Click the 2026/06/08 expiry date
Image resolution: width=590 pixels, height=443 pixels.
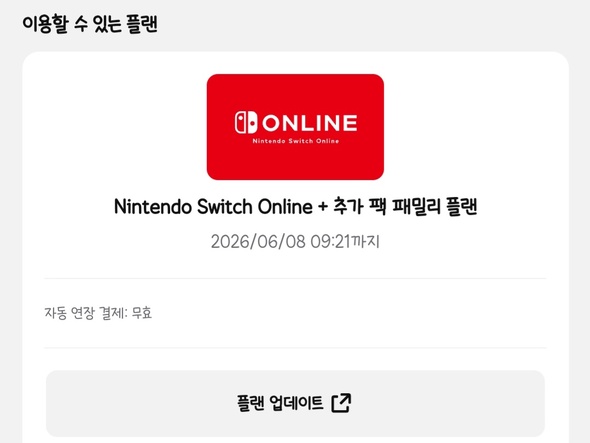[258, 242]
